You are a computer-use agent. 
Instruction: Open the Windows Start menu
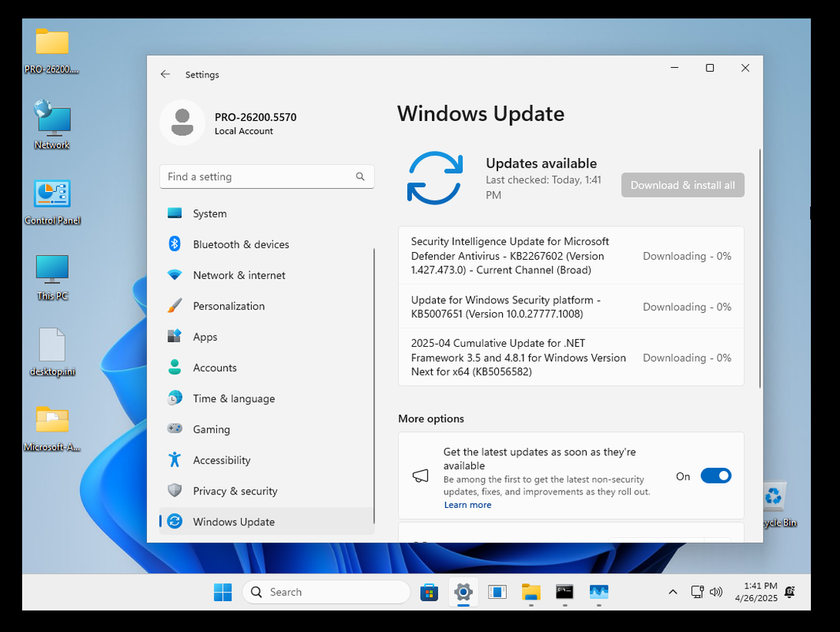pos(223,592)
